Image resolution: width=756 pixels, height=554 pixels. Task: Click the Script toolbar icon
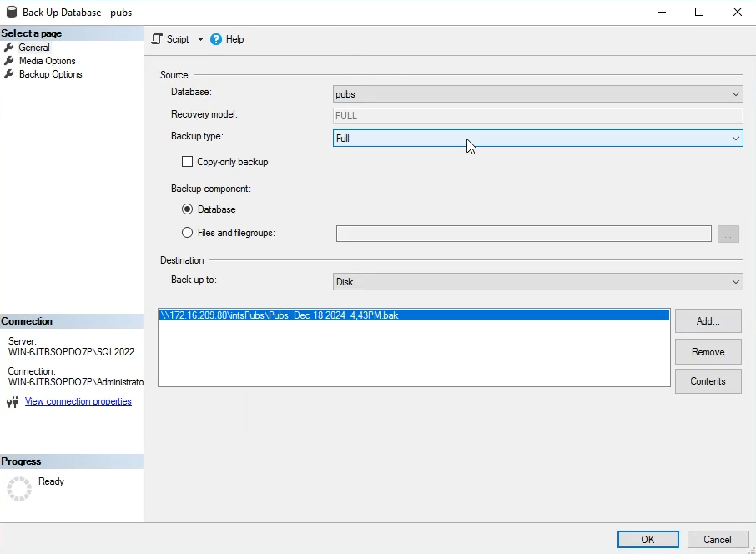click(157, 39)
